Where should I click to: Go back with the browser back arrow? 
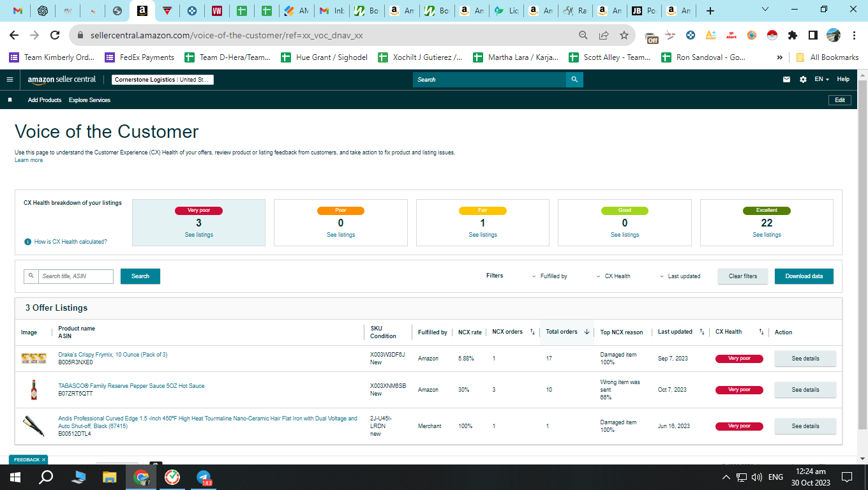14,36
